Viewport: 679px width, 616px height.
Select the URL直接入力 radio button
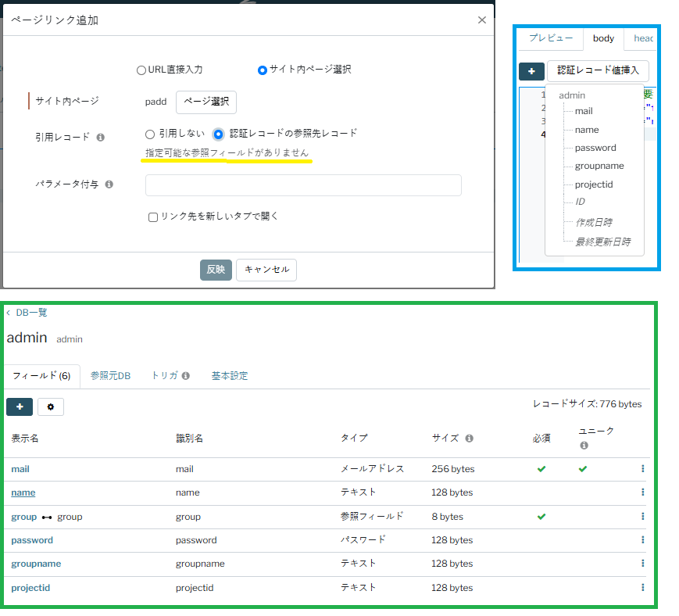coord(141,70)
